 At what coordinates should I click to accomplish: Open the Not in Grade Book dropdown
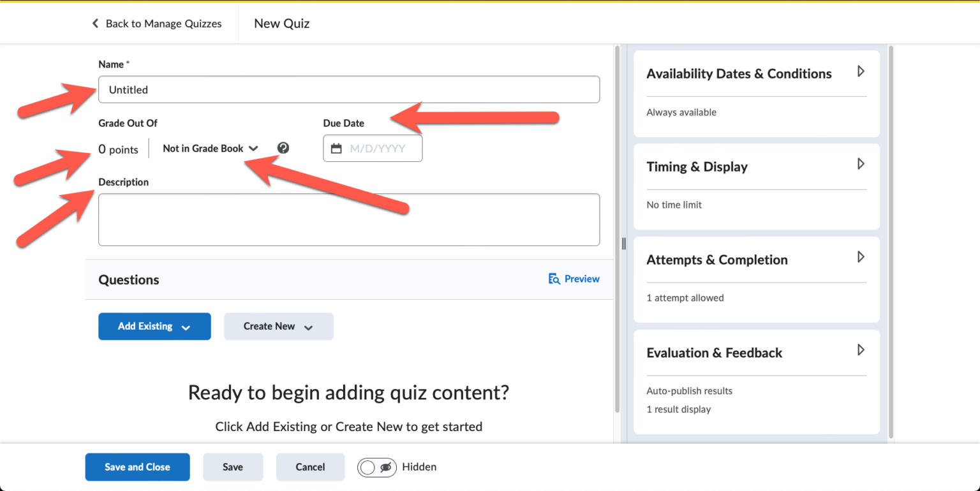[x=211, y=148]
